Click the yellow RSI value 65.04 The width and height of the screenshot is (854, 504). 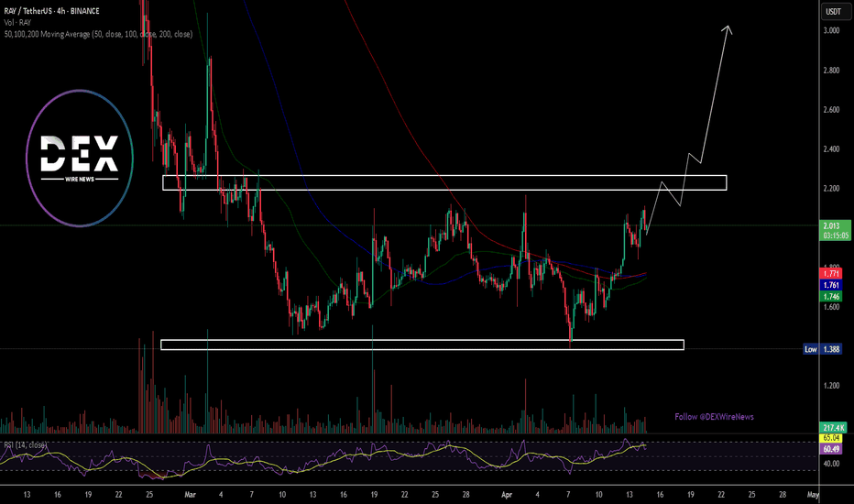(831, 437)
